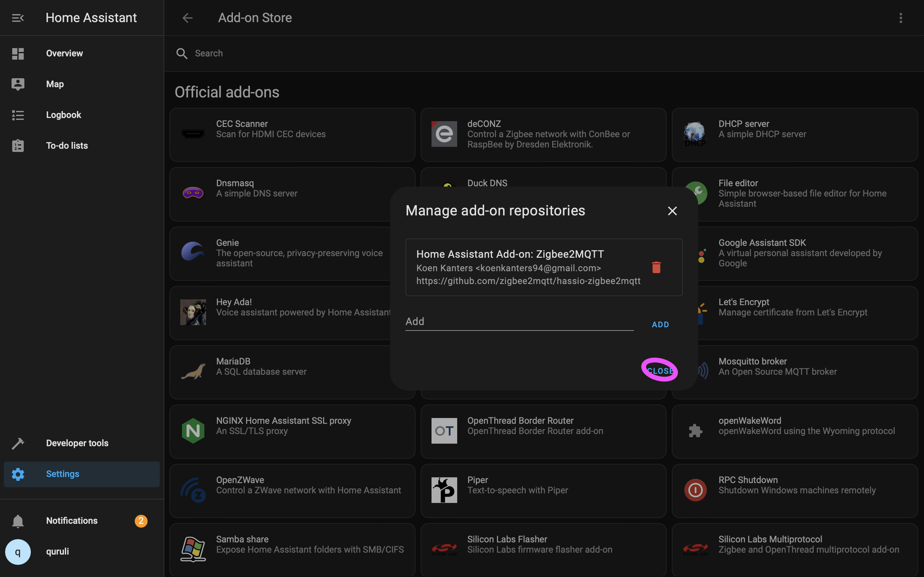Close dialog using the X icon
This screenshot has width=924, height=577.
click(x=672, y=211)
